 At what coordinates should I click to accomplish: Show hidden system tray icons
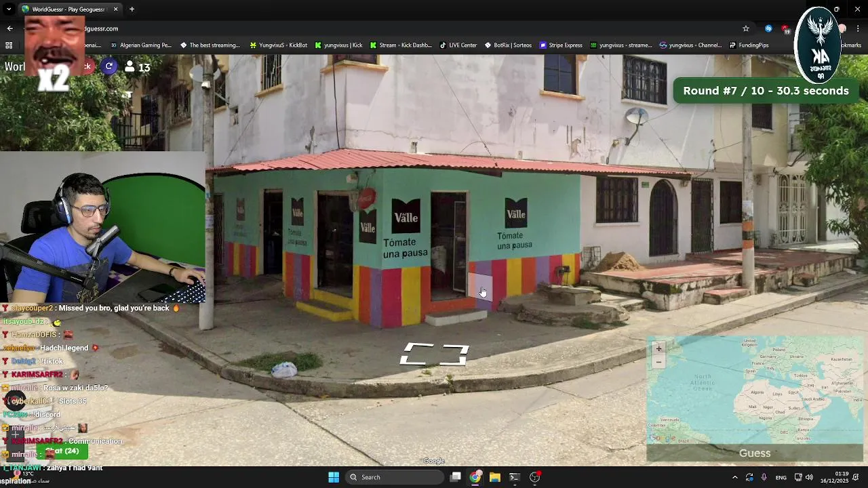coord(734,477)
